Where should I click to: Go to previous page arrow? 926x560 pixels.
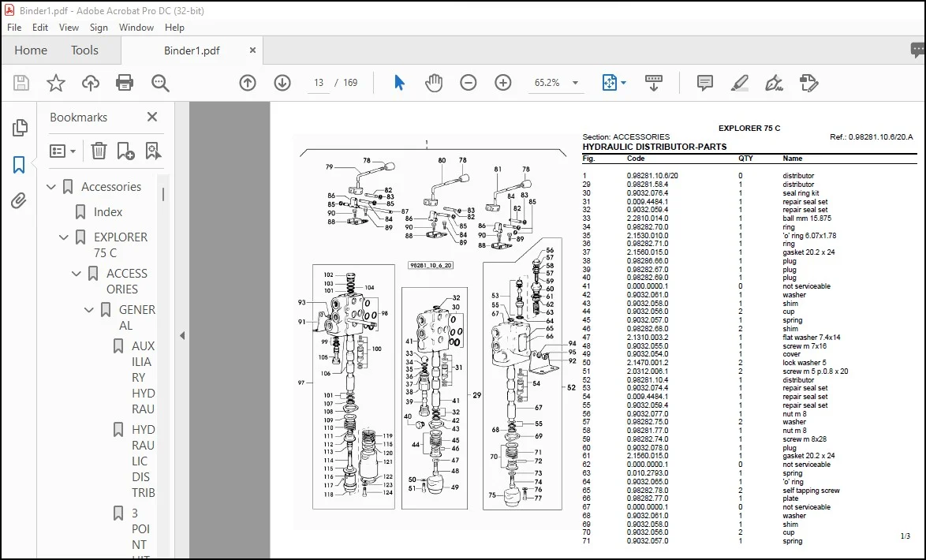click(x=248, y=83)
